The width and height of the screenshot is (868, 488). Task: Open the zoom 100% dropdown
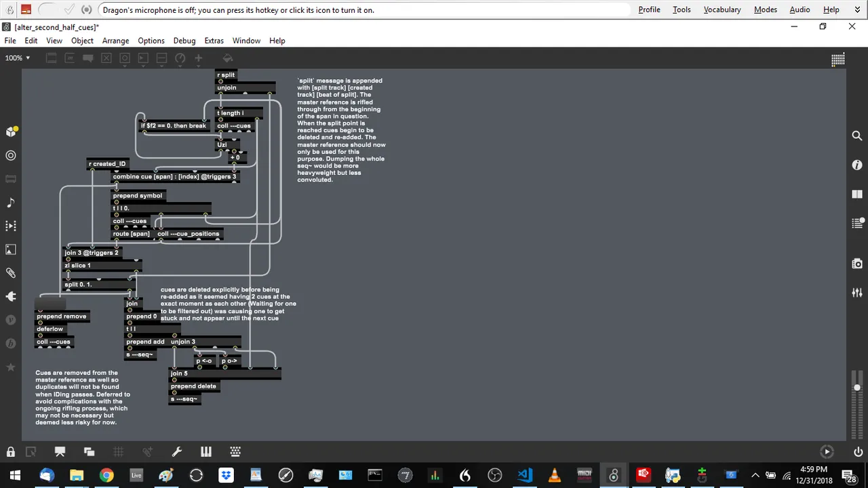pos(18,58)
